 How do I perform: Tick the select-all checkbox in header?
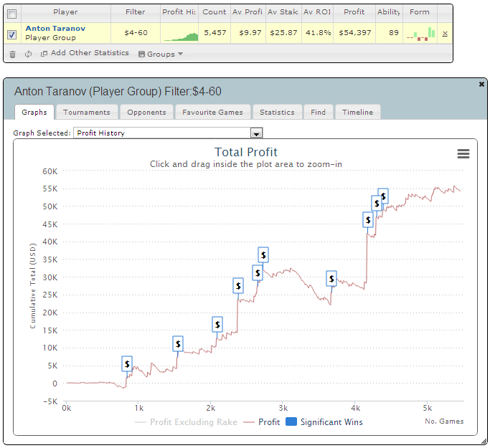[x=11, y=13]
